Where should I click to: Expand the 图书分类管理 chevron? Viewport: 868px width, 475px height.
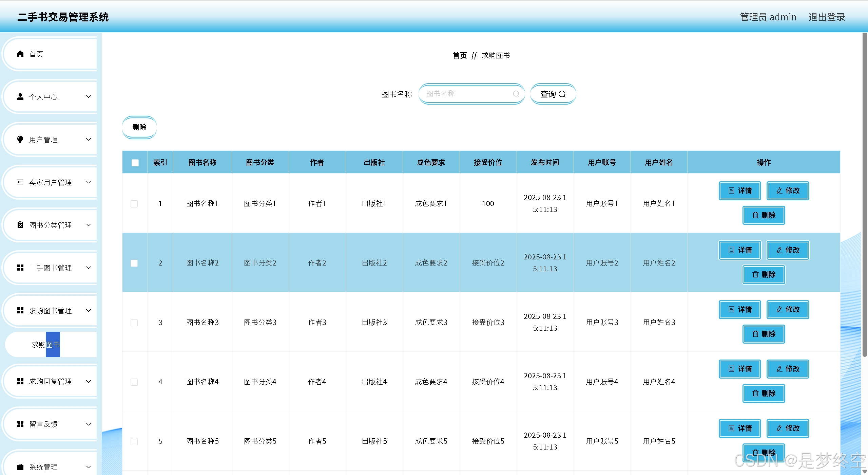(x=89, y=225)
